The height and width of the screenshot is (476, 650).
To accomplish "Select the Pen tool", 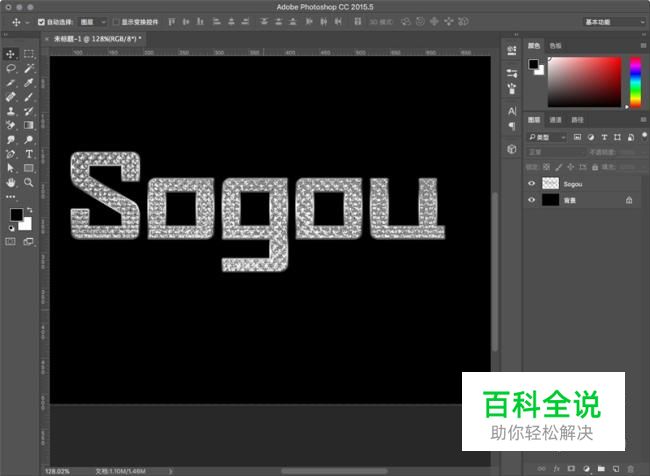I will (10, 154).
